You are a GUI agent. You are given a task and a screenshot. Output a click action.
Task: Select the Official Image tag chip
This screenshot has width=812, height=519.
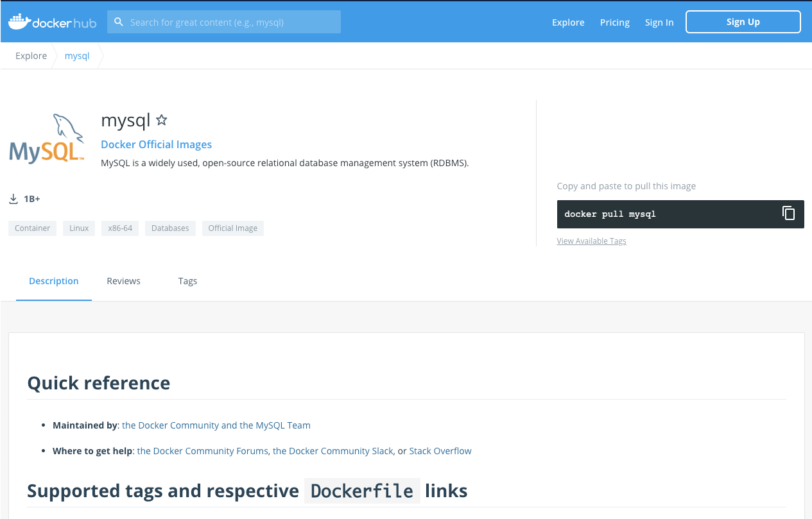point(233,228)
